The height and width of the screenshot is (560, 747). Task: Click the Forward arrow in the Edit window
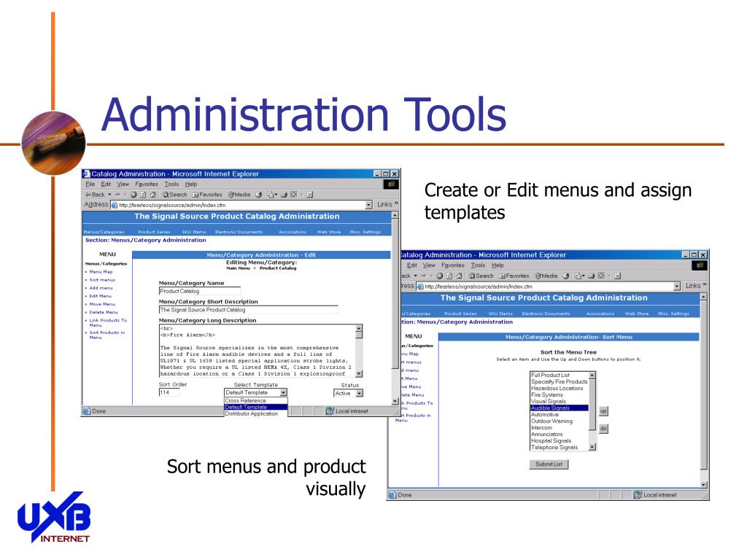(x=117, y=195)
